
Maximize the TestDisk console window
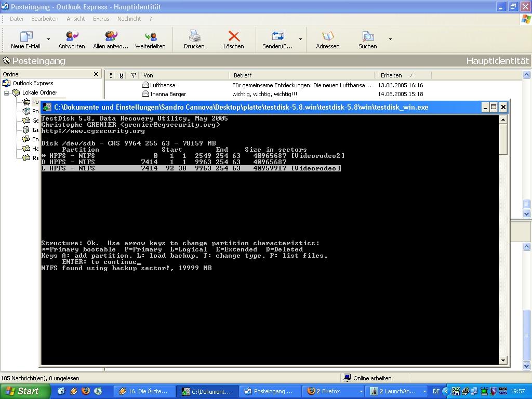494,107
